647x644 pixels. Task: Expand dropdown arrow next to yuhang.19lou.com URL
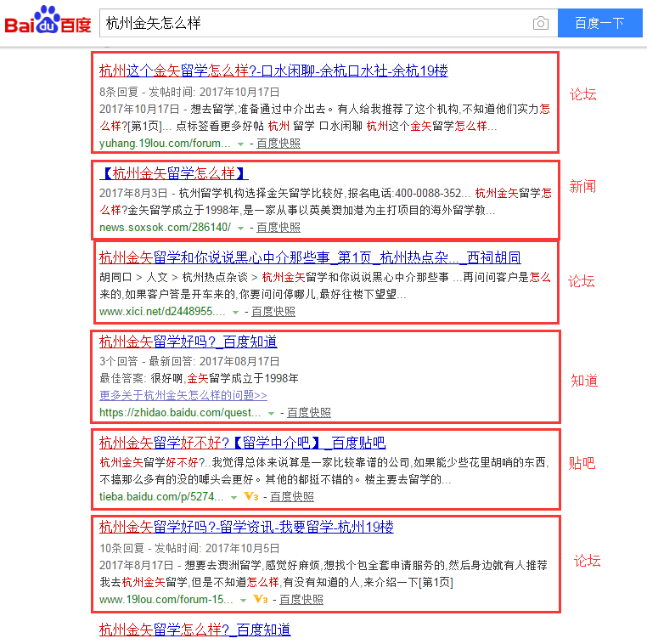point(240,144)
